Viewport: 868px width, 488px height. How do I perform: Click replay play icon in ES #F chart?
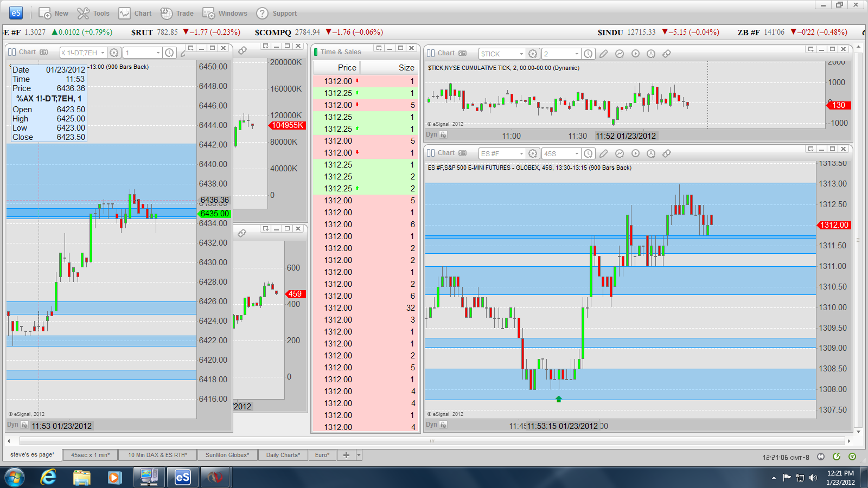tap(635, 153)
